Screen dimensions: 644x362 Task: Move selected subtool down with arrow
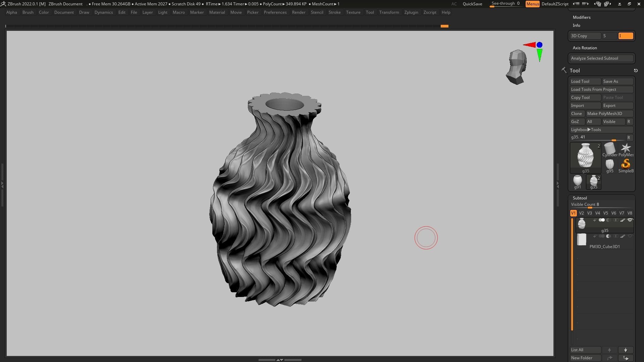(626, 350)
